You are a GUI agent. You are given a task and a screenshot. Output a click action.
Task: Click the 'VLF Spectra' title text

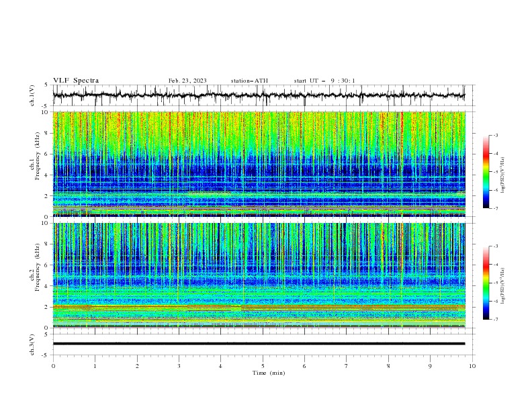point(76,81)
